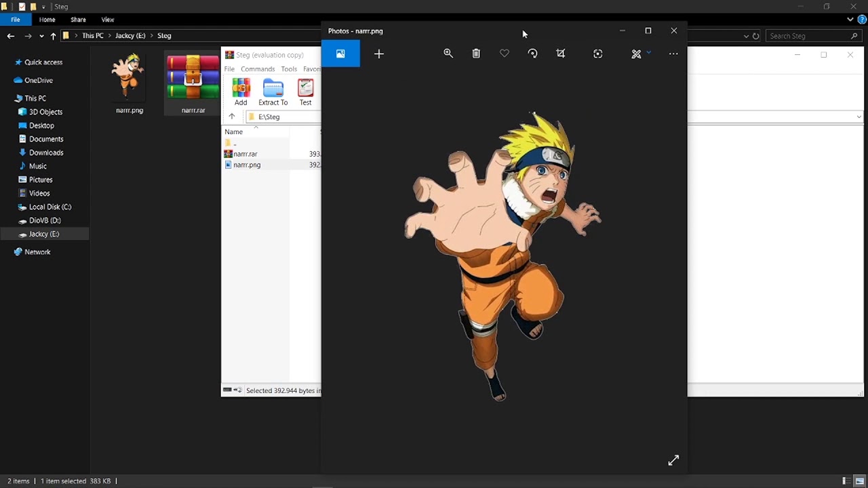Click the Add button in WinRAR

tap(241, 92)
